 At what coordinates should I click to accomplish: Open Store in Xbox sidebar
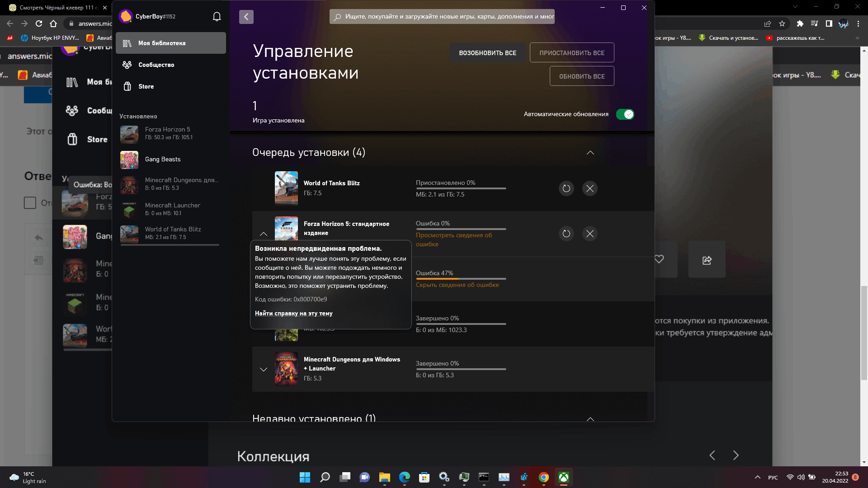pyautogui.click(x=171, y=86)
